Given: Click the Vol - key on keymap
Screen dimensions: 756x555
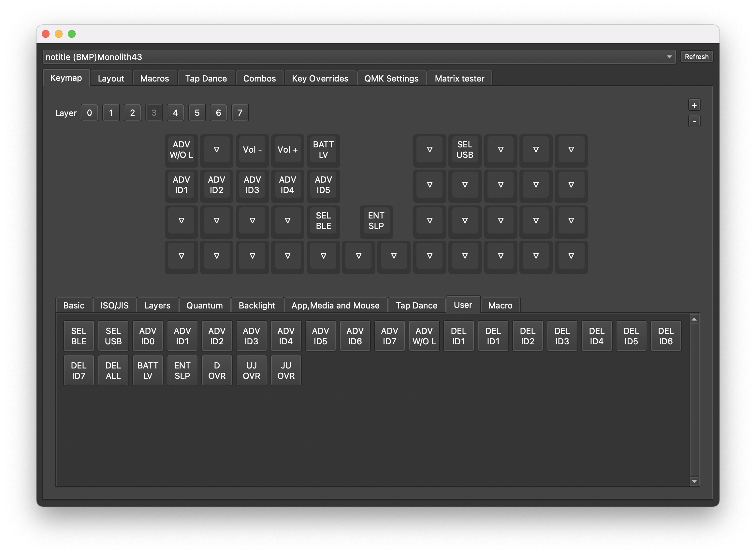Looking at the screenshot, I should point(252,150).
